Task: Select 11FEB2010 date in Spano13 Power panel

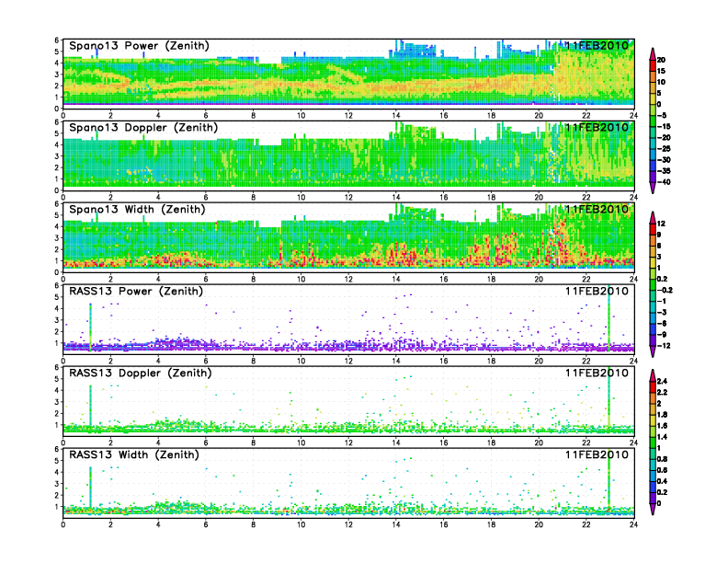Action: [597, 45]
